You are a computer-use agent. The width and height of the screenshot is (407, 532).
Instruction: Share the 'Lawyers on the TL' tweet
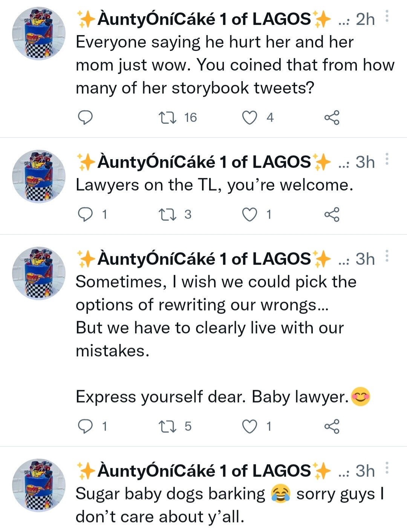click(332, 215)
